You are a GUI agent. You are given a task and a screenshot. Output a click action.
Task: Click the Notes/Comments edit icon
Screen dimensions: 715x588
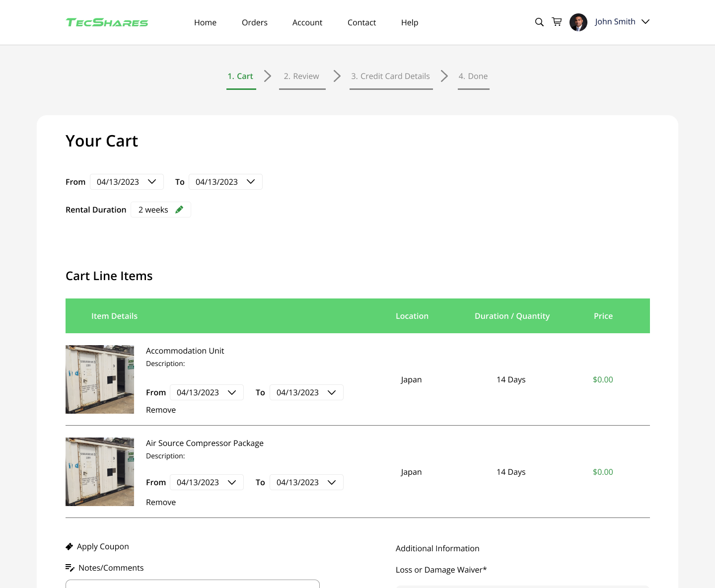click(x=70, y=568)
